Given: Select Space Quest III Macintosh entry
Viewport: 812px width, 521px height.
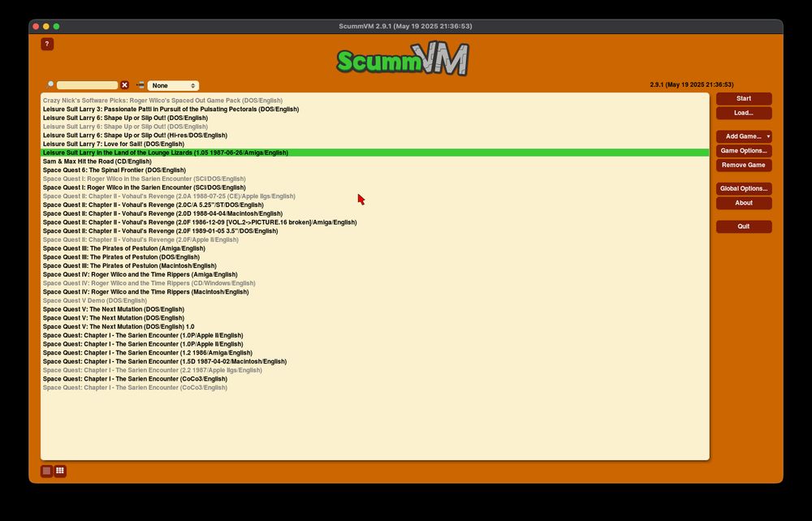Looking at the screenshot, I should [375, 265].
